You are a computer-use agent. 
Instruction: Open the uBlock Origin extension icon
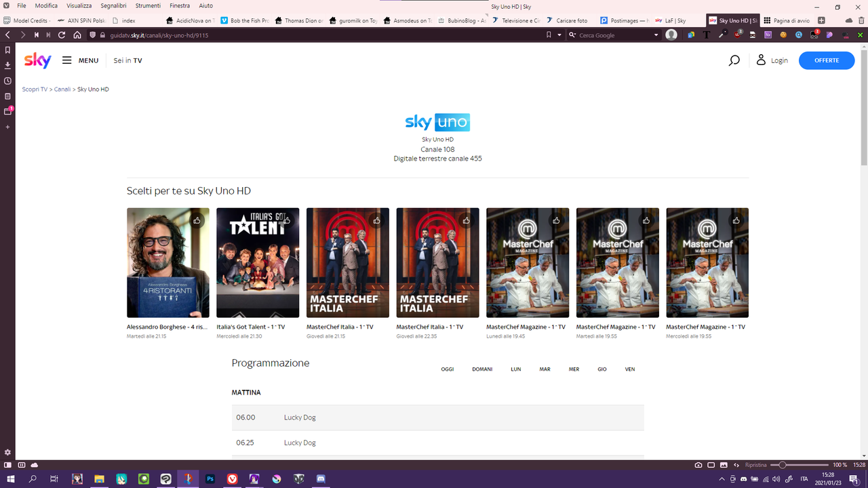coord(738,35)
